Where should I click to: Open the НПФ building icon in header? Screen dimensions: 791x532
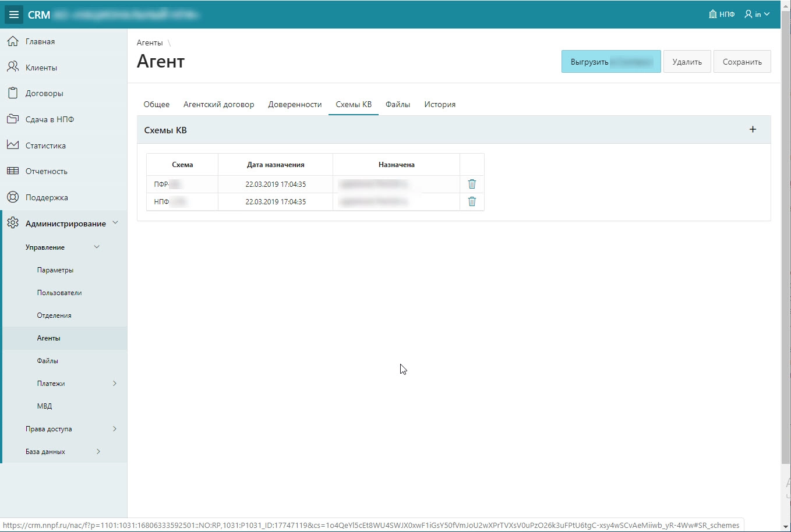point(713,14)
